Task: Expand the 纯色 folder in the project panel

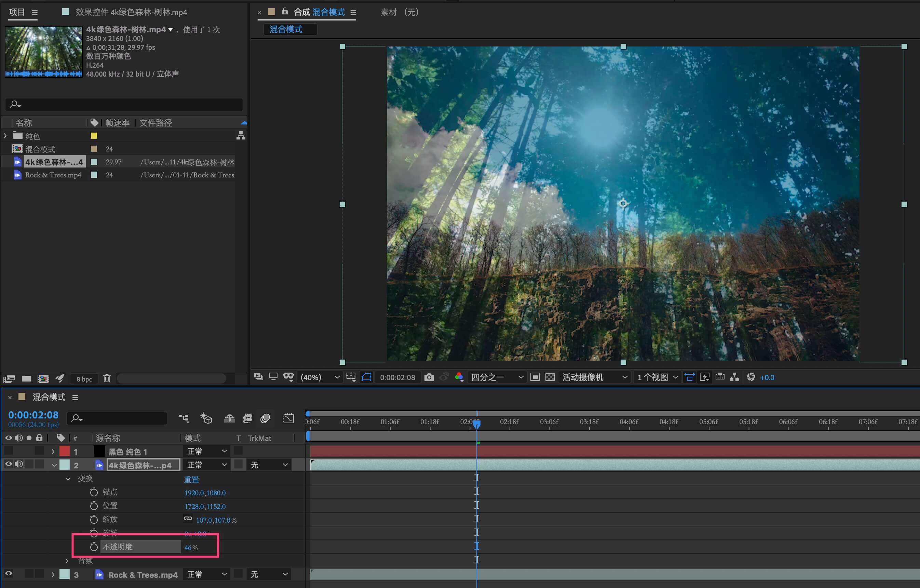Action: 5,136
